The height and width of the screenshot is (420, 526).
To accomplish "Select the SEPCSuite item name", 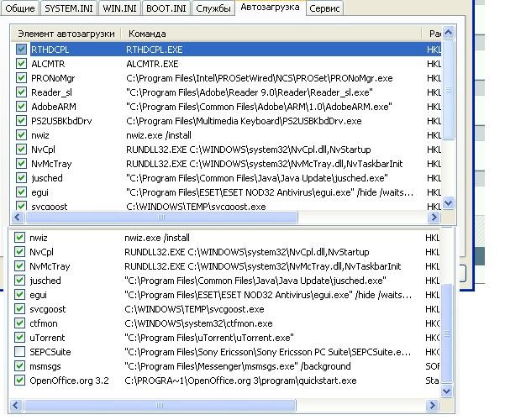I will pyautogui.click(x=50, y=352).
